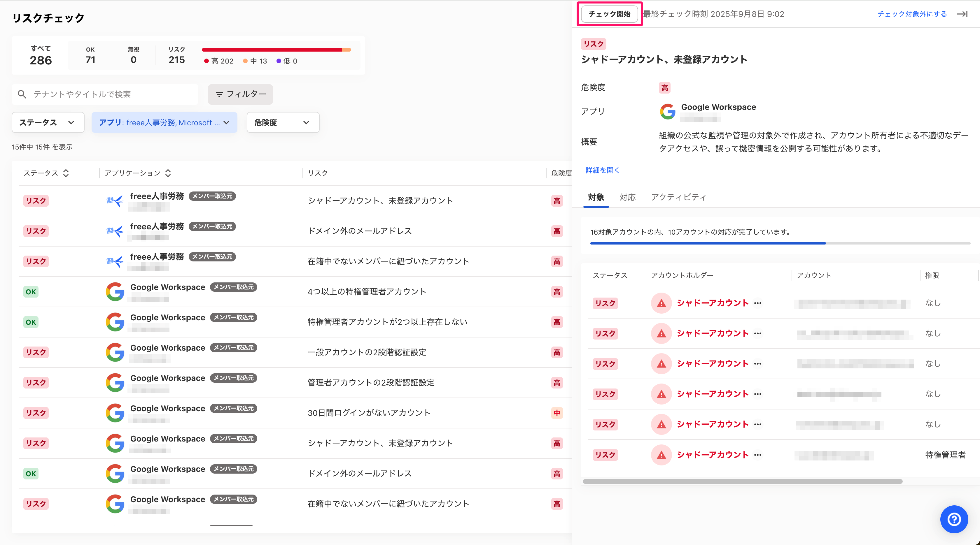Click freee icon in 在籍中でないメンバー row
The image size is (980, 545).
115,261
